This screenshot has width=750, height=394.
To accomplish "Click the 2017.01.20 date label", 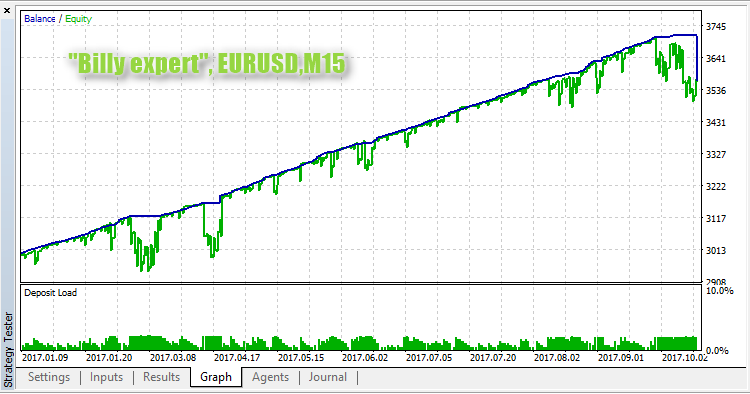I will [109, 358].
